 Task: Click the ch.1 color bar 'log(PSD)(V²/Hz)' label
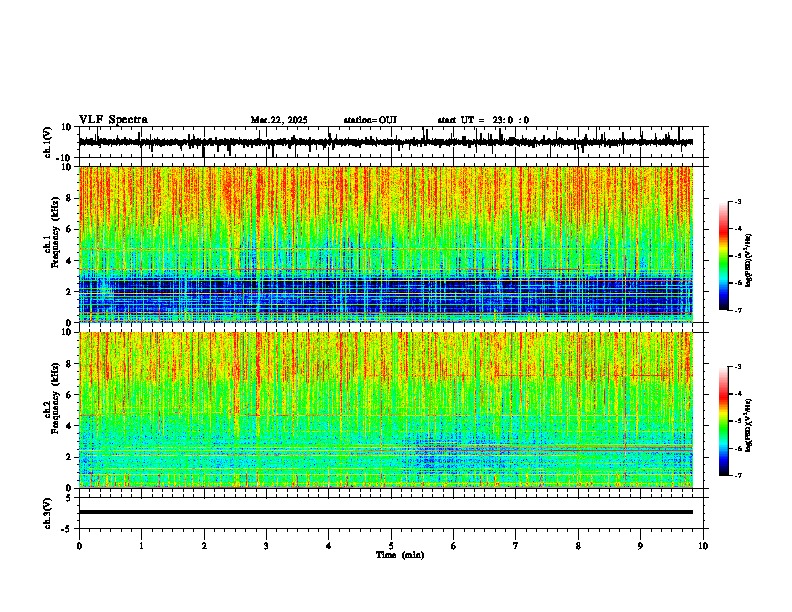point(749,261)
